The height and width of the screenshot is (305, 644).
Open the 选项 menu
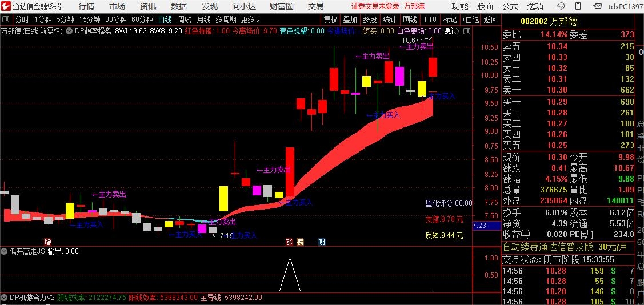[x=535, y=6]
